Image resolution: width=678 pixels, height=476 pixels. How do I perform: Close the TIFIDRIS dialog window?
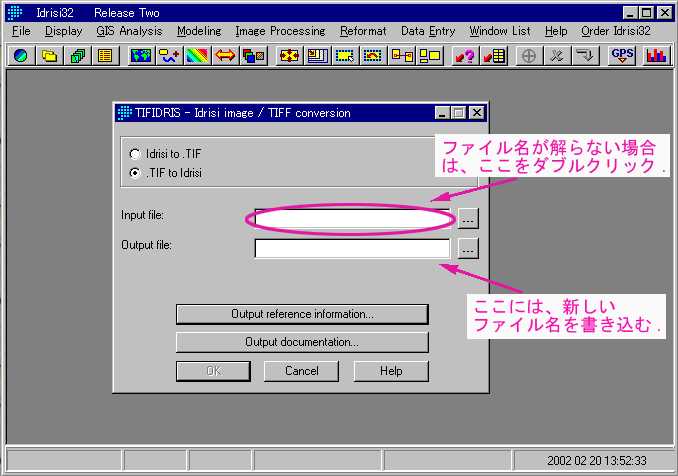pos(477,113)
